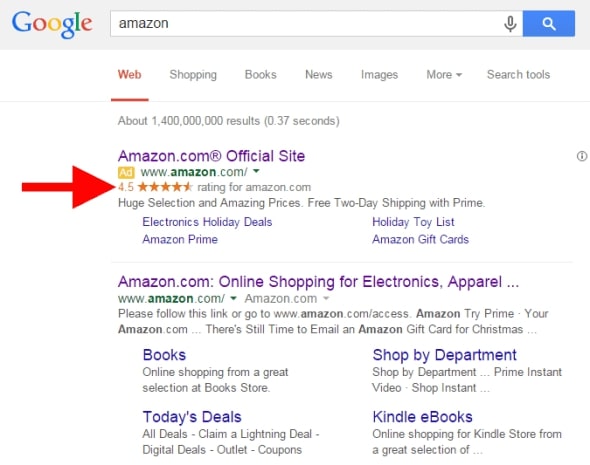590x465 pixels.
Task: Open the gray Amazon.com dropdown arrow
Action: [x=326, y=298]
